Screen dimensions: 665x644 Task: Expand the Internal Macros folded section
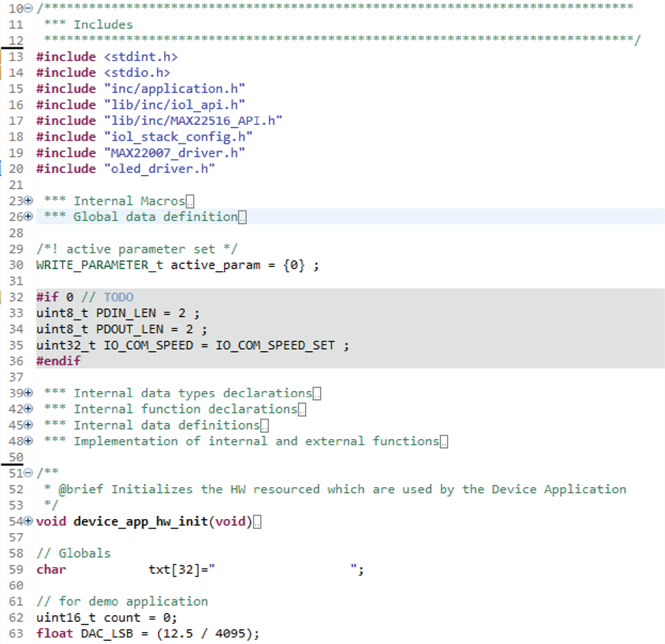tap(28, 200)
